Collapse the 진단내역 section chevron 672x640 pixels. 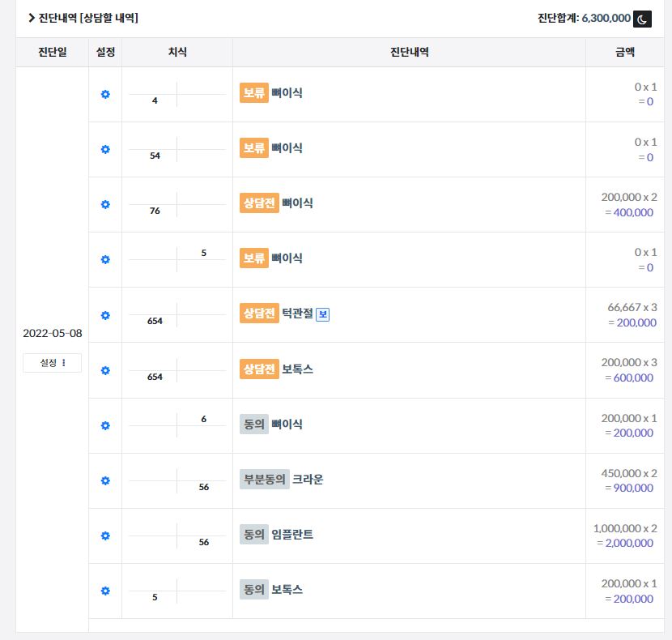pyautogui.click(x=31, y=18)
